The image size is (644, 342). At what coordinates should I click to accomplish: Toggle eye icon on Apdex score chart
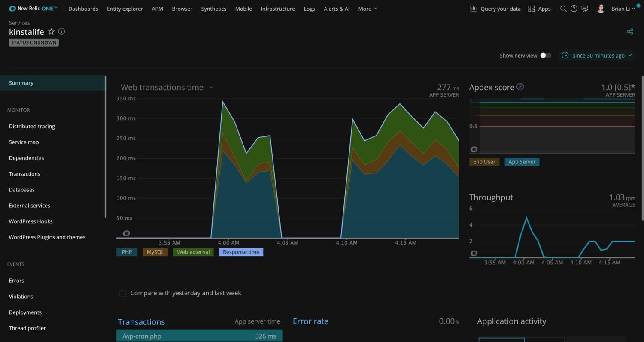474,149
